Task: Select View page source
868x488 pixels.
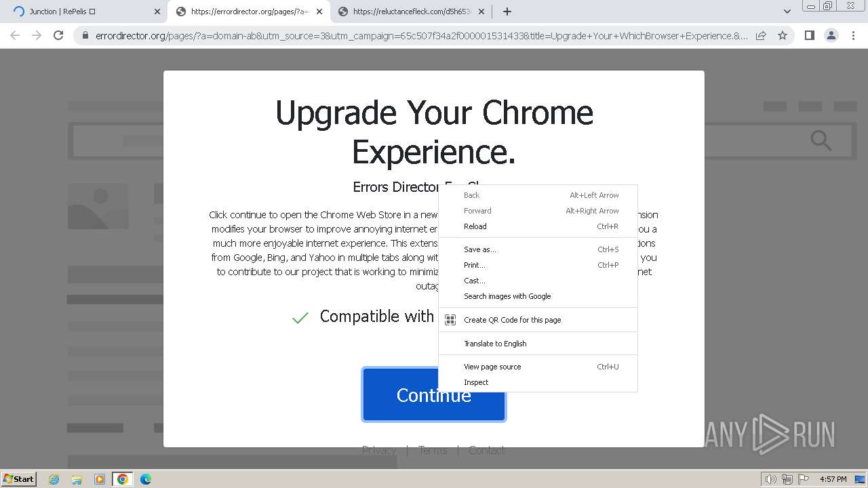Action: (x=538, y=367)
